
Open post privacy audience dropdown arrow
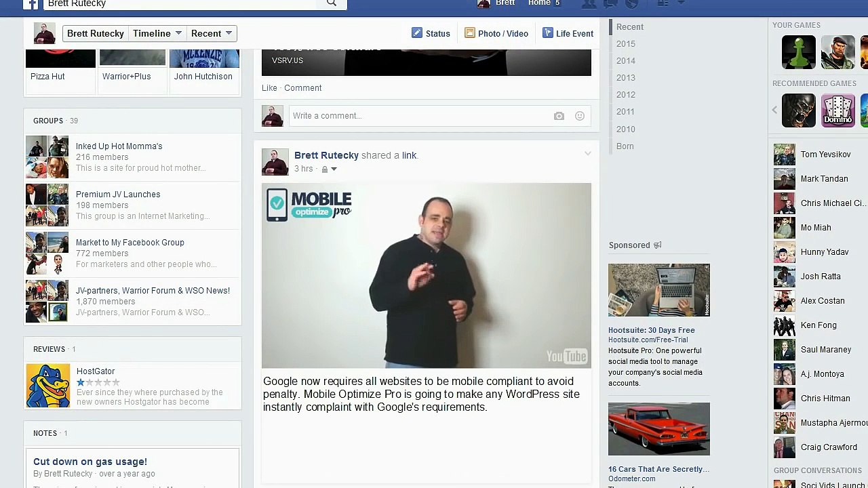(334, 169)
